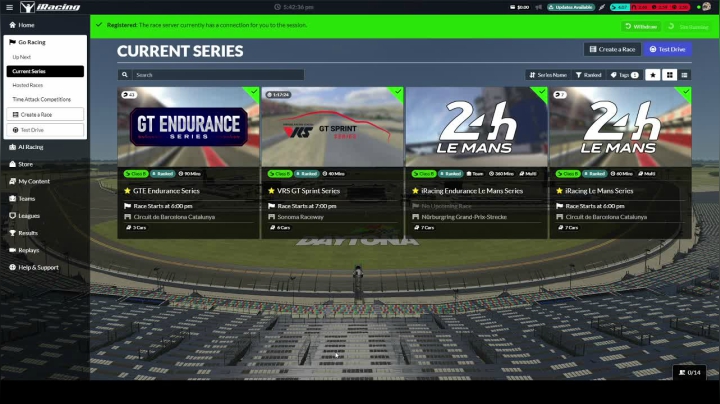This screenshot has width=720, height=404.
Task: Click the registered checkmark on GT Endurance card
Action: [253, 92]
